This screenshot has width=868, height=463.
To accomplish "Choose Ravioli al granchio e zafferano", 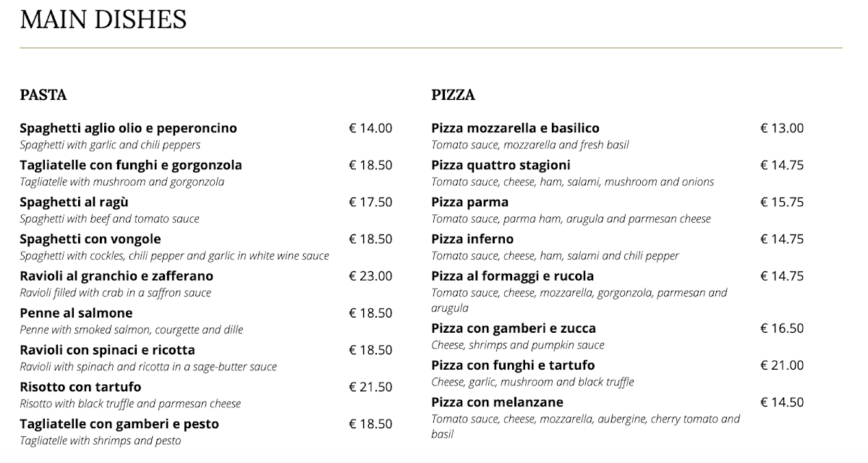I will (116, 276).
